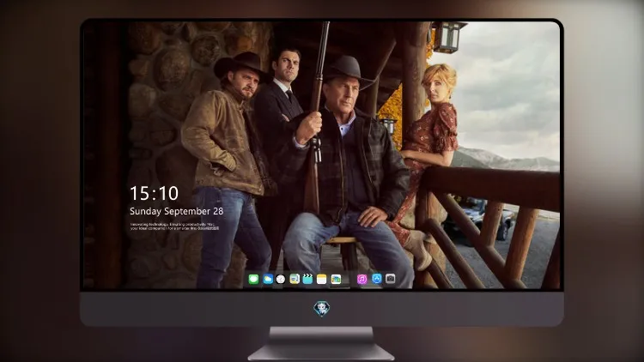Open the green Messages app in dock
This screenshot has height=362, width=644.
[253, 280]
